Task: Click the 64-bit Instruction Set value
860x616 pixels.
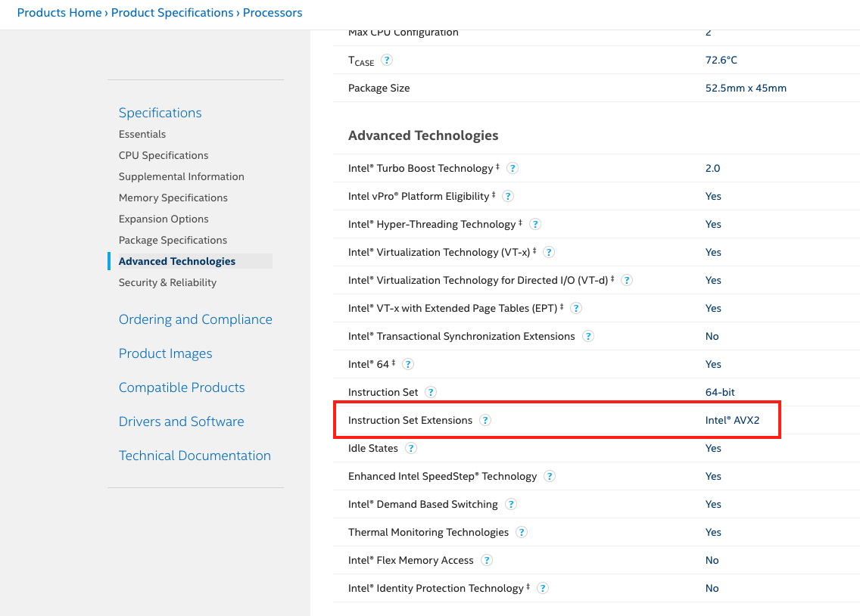Action: (x=720, y=392)
